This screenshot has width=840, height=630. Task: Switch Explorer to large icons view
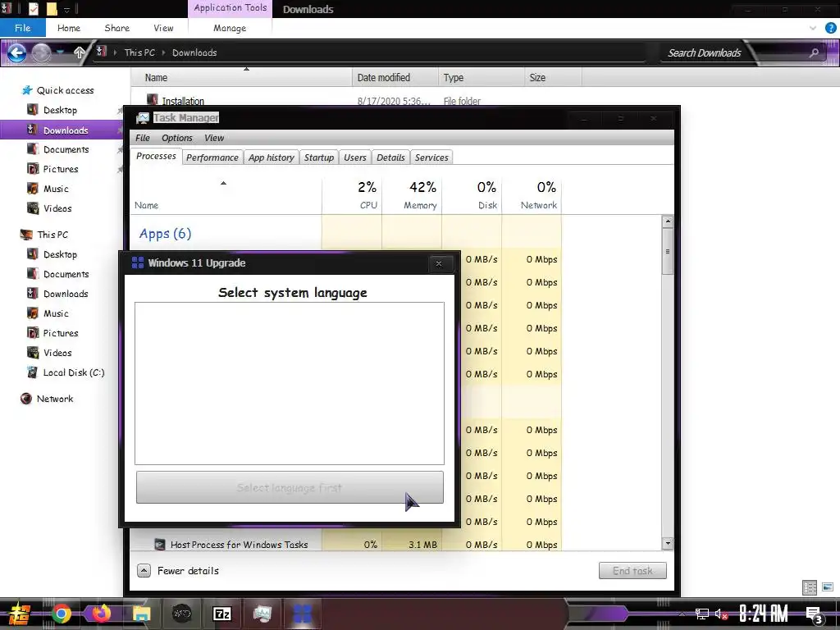pos(827,587)
